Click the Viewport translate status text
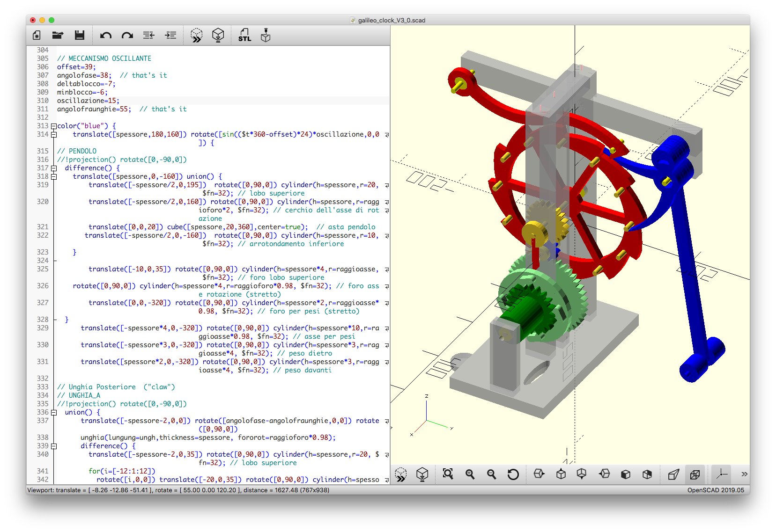776x532 pixels. (178, 490)
